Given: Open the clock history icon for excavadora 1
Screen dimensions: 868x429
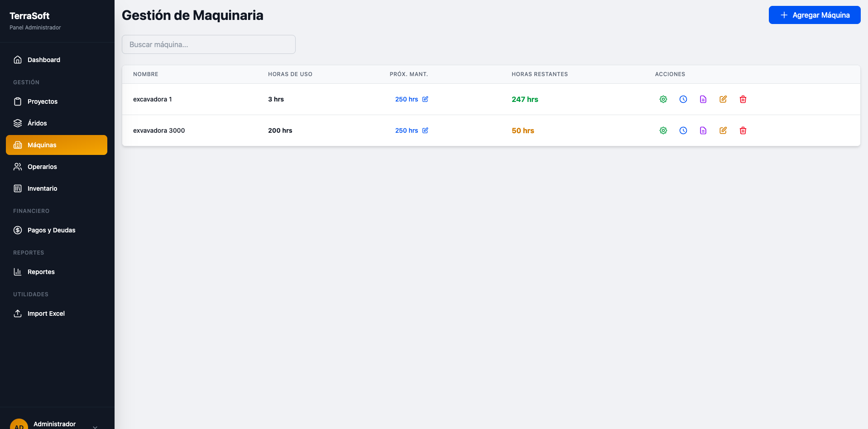Looking at the screenshot, I should 683,99.
